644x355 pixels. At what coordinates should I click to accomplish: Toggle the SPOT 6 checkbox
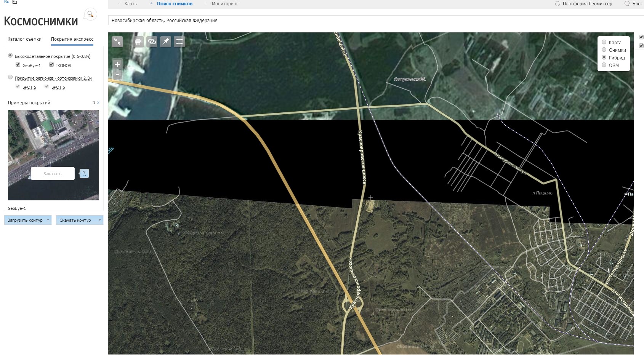47,86
